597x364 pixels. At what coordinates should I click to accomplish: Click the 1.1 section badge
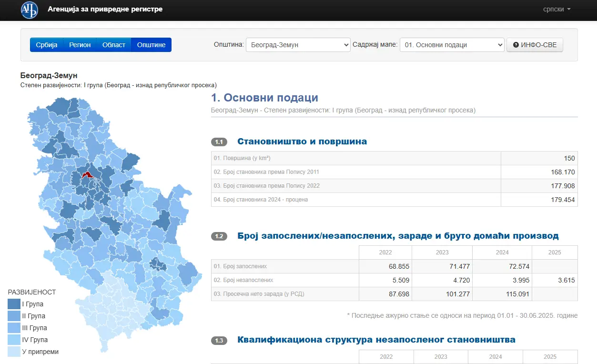219,142
